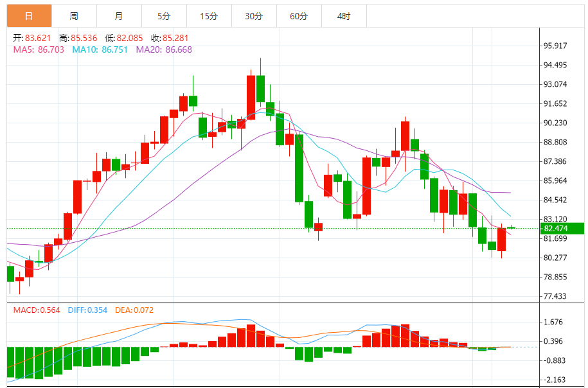The width and height of the screenshot is (588, 388).
Task: Open the 30分 timeframe tab
Action: (254, 16)
